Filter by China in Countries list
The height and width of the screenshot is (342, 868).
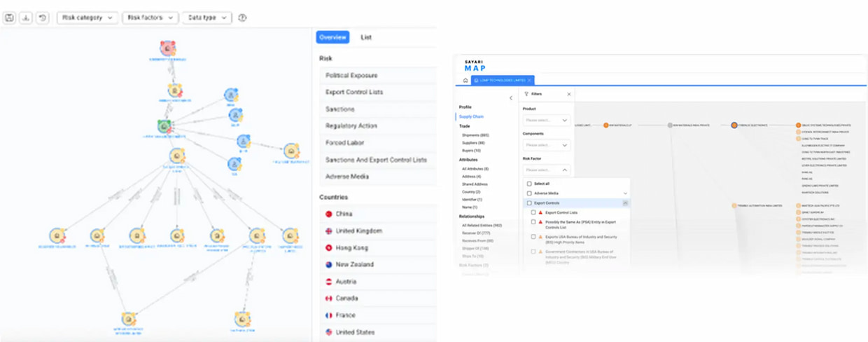[343, 214]
